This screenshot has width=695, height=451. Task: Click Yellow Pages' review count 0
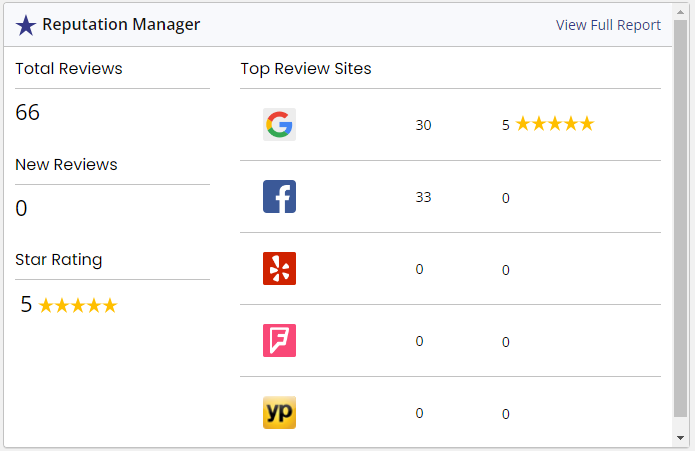click(419, 413)
